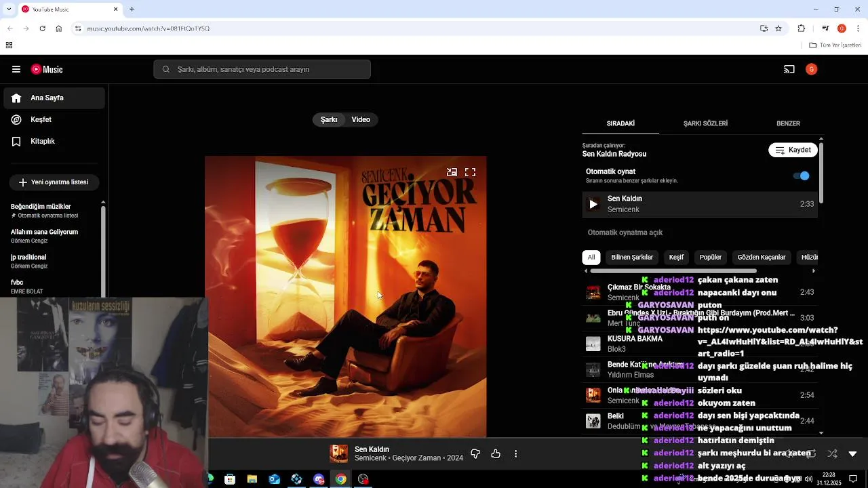The width and height of the screenshot is (868, 488).
Task: Like the song Sen Kaldın
Action: click(x=496, y=454)
